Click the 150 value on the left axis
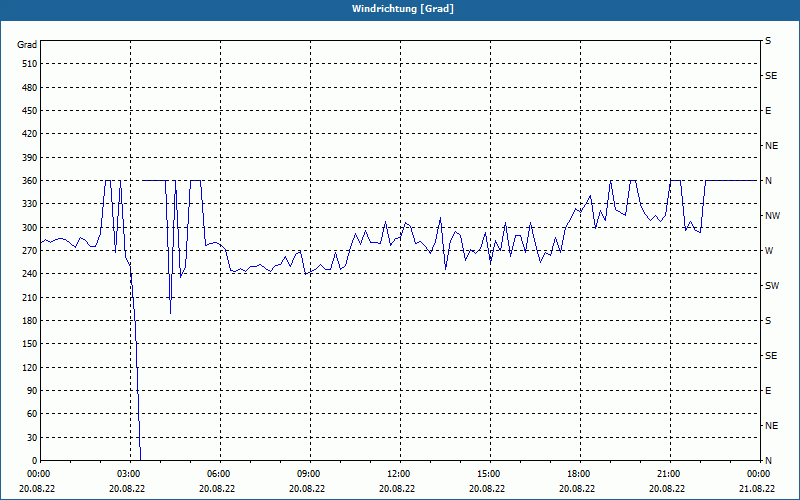 pos(30,344)
